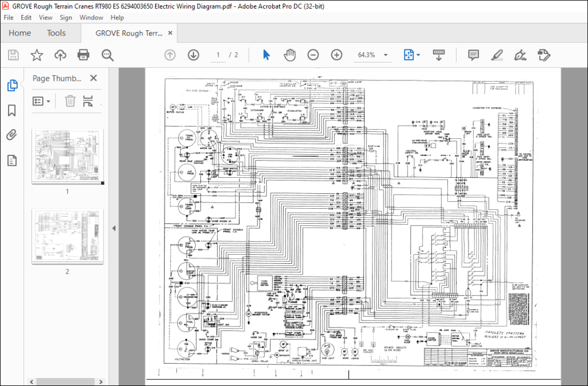Screen dimensions: 588x386
Task: Open the Edit menu
Action: point(26,18)
